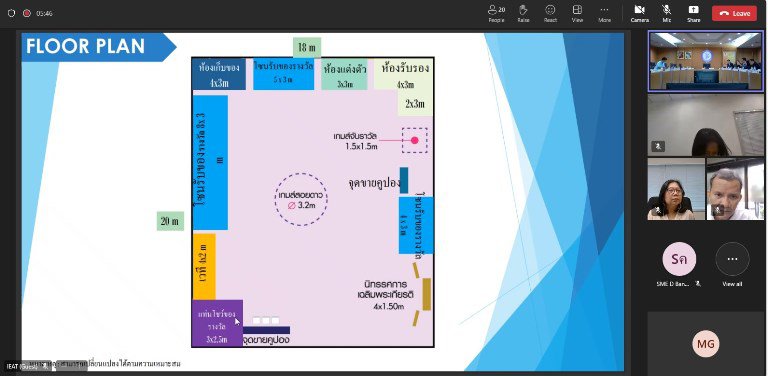Open the Share content tray
The image size is (768, 376).
[x=694, y=13]
